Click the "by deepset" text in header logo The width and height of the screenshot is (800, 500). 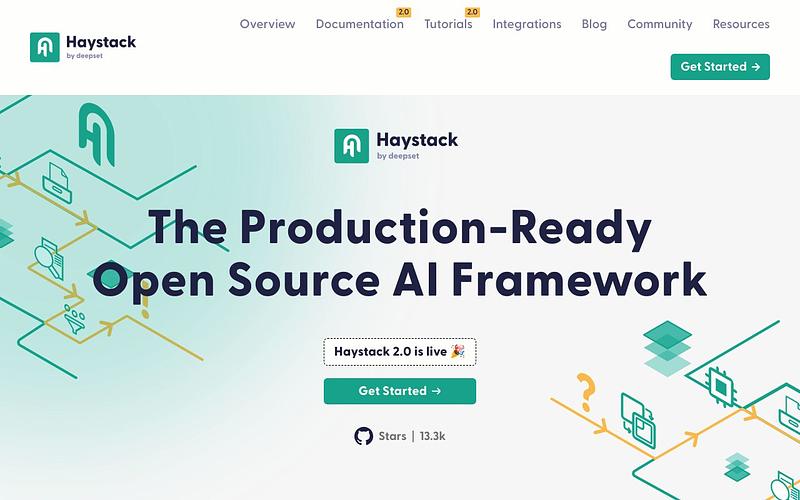pyautogui.click(x=85, y=56)
